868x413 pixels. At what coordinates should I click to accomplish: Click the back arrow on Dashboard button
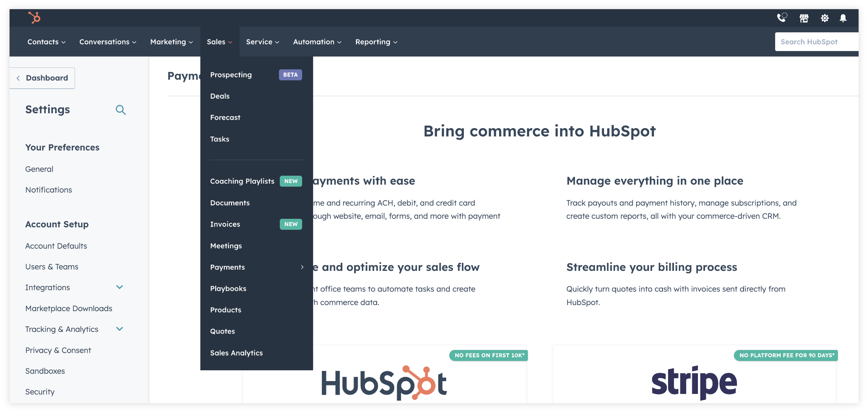point(18,78)
